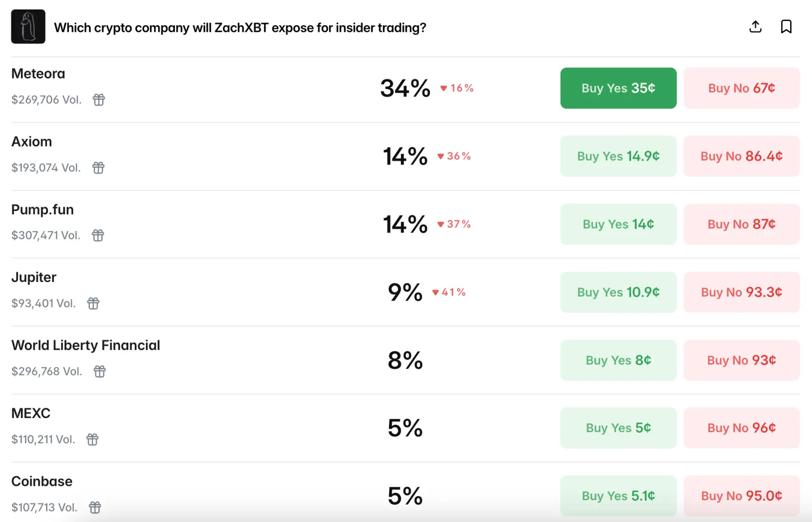
Task: Bookmark this market with bookmark icon
Action: click(786, 27)
